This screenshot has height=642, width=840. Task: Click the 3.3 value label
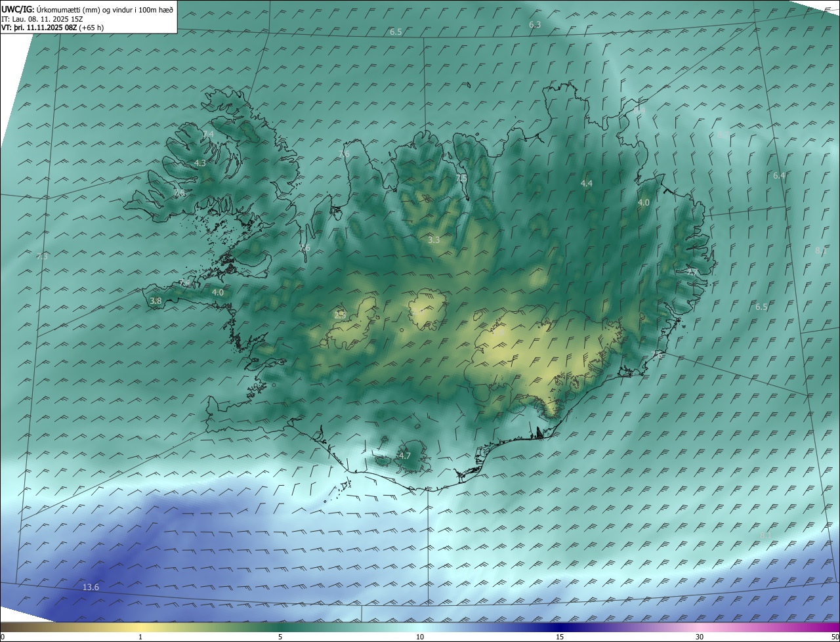tap(433, 240)
